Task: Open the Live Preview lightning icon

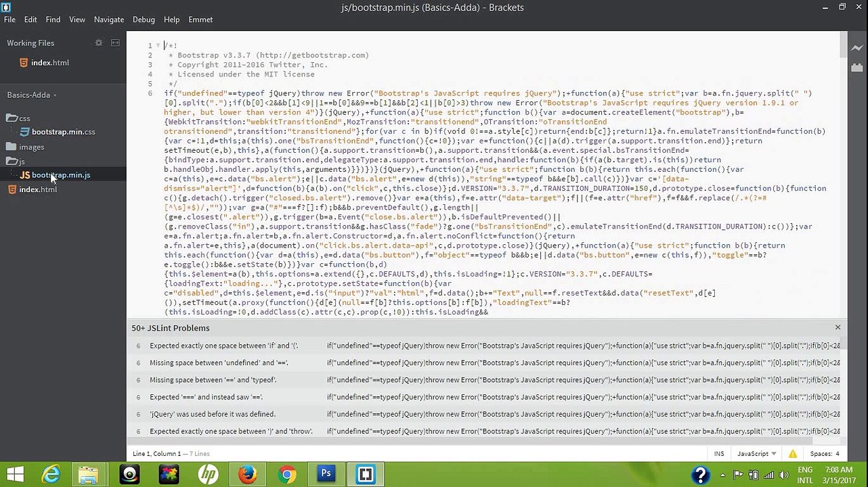Action: coord(857,49)
